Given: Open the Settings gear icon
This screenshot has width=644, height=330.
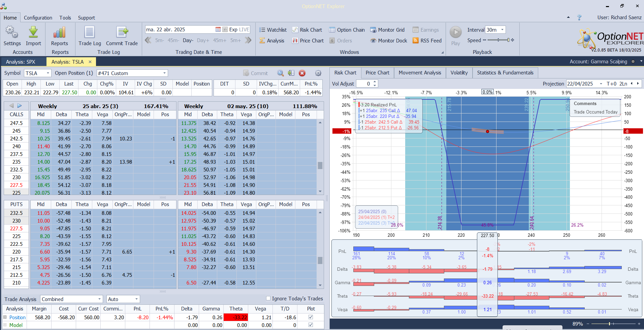Looking at the screenshot, I should 12,33.
